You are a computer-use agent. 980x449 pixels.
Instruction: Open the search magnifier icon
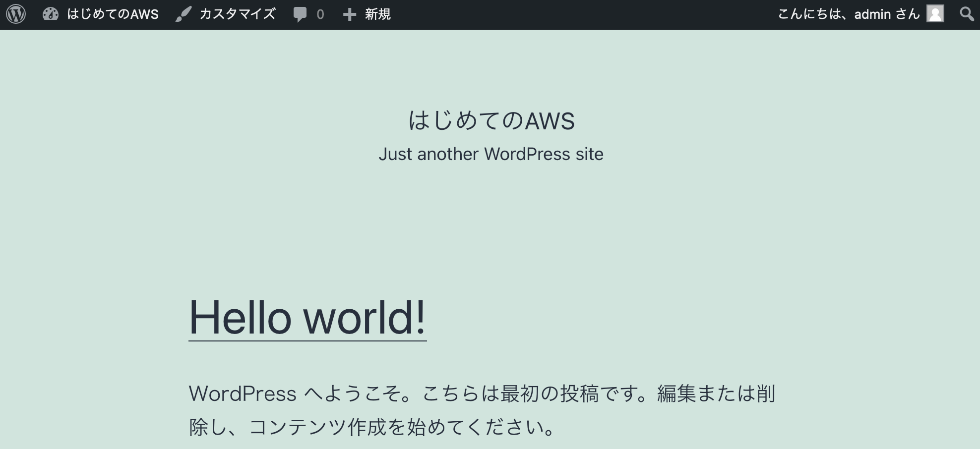pos(967,14)
